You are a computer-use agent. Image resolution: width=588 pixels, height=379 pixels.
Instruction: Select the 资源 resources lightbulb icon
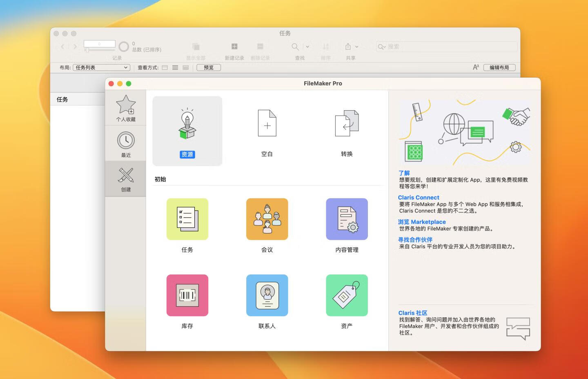(x=187, y=131)
